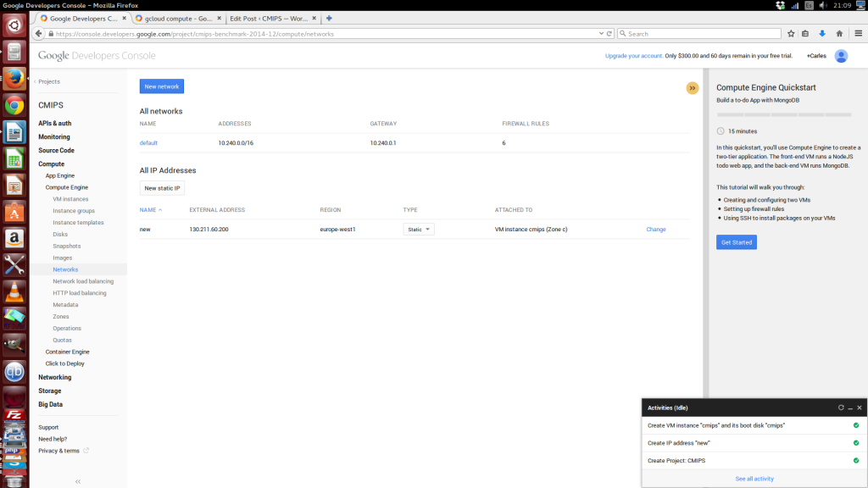This screenshot has height=488, width=868.
Task: Open the Carles account avatar menu
Action: pos(840,55)
